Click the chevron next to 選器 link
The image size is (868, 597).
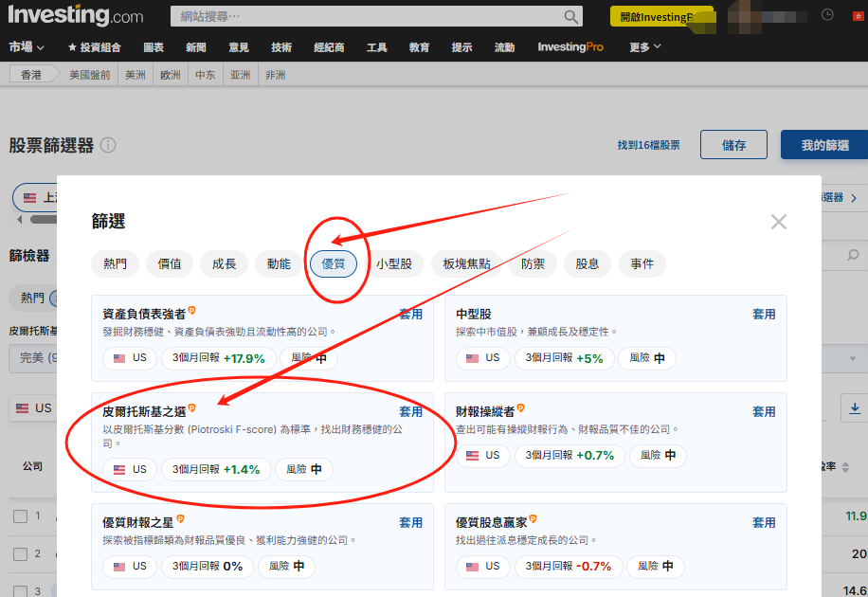coord(854,198)
